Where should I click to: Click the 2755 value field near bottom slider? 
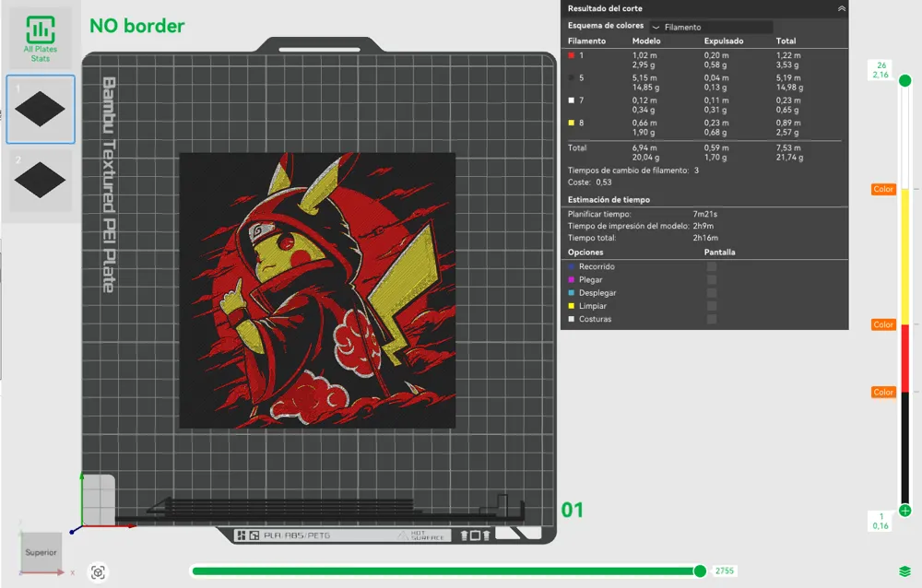[725, 570]
